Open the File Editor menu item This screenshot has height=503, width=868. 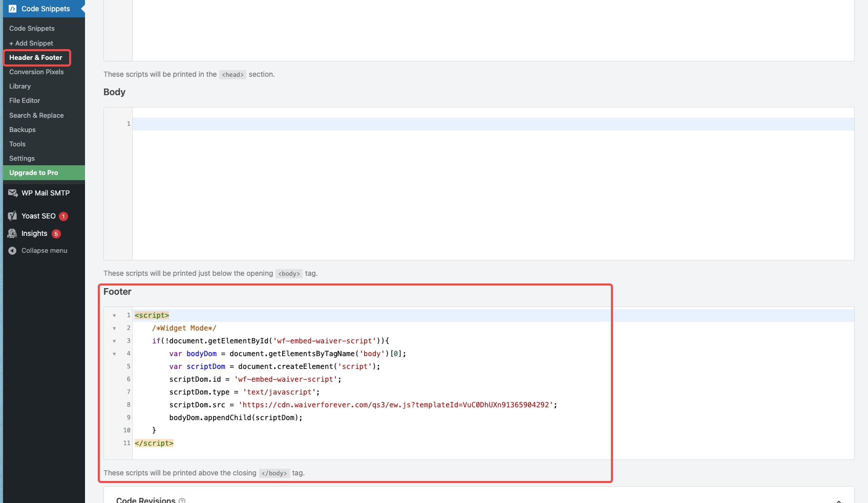tap(25, 101)
